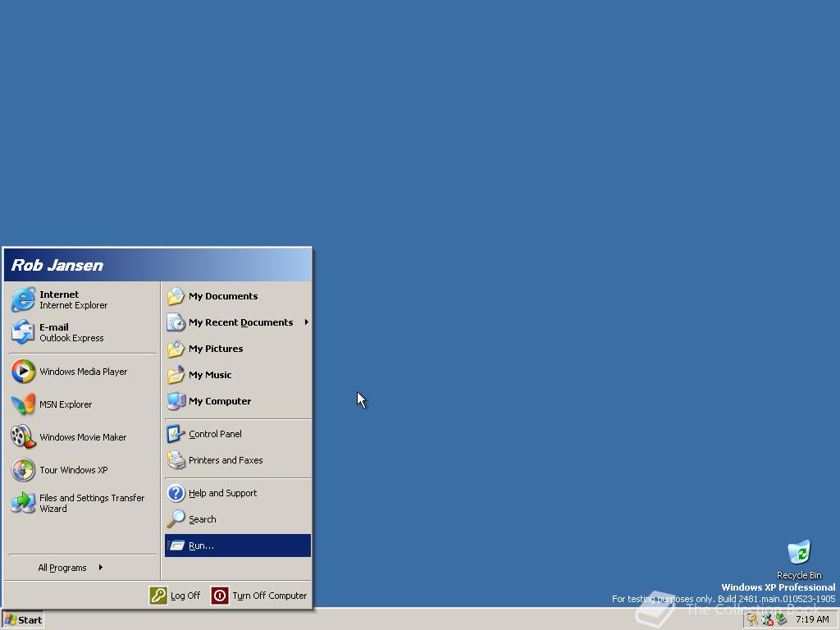Viewport: 840px width, 630px height.
Task: Open My Music folder
Action: tap(237, 375)
